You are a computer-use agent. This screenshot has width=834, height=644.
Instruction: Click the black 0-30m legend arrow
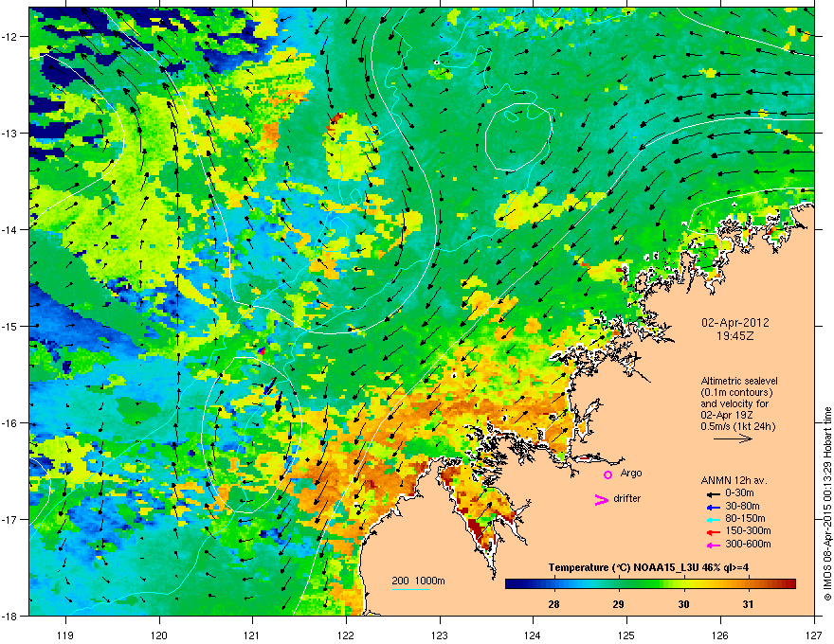point(713,494)
